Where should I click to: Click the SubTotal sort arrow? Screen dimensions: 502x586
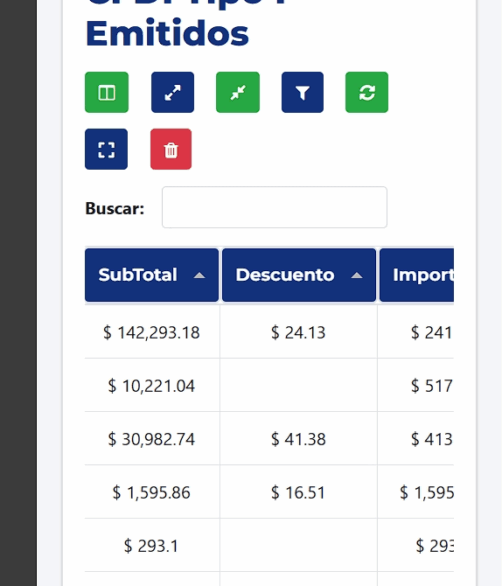click(200, 275)
